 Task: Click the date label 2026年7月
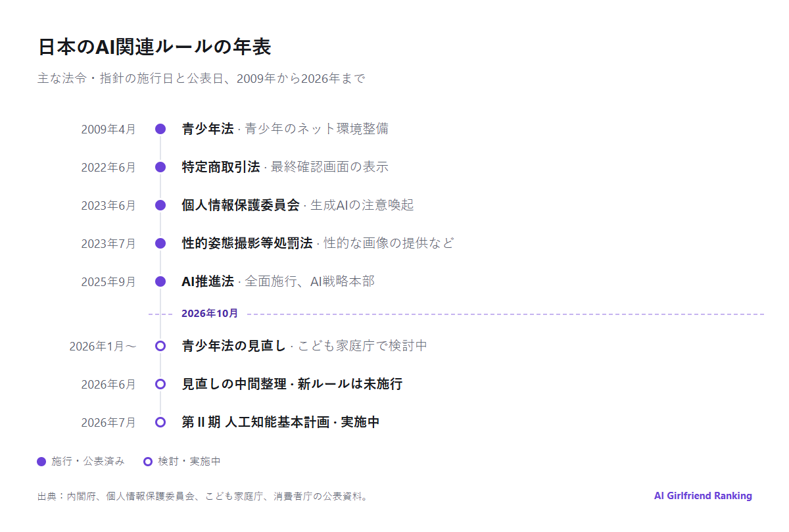(108, 422)
